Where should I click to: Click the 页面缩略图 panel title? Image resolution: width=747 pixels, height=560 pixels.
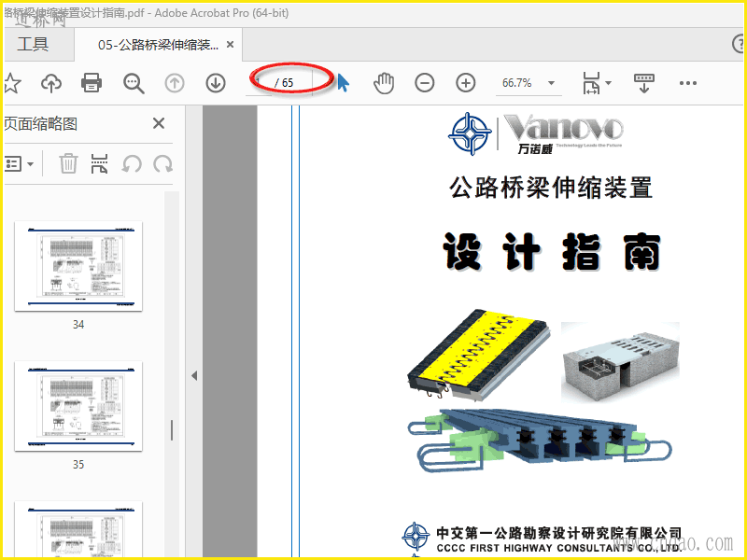(40, 124)
